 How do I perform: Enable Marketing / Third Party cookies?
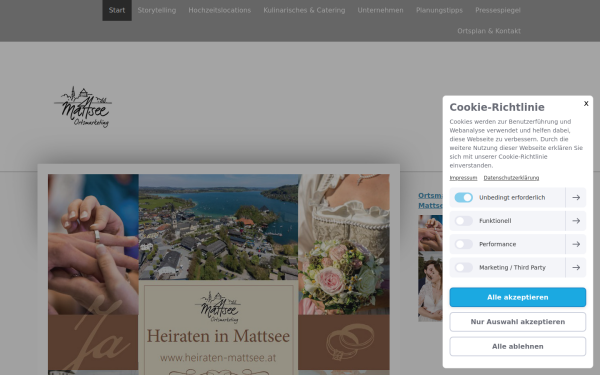pyautogui.click(x=463, y=267)
